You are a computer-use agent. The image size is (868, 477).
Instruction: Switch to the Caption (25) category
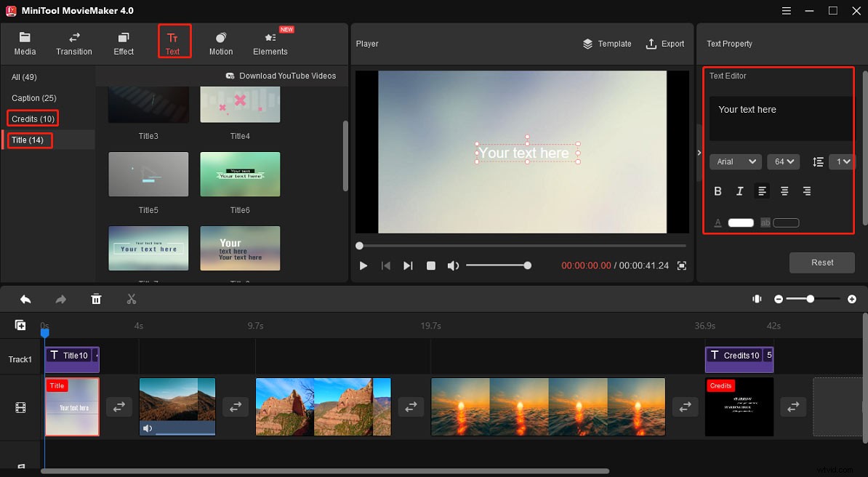tap(32, 97)
